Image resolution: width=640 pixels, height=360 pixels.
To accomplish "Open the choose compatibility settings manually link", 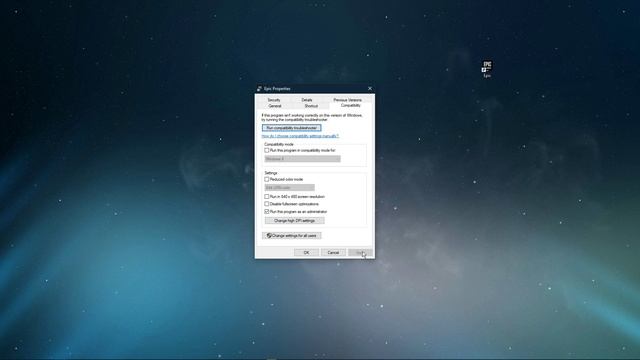I will [x=300, y=136].
